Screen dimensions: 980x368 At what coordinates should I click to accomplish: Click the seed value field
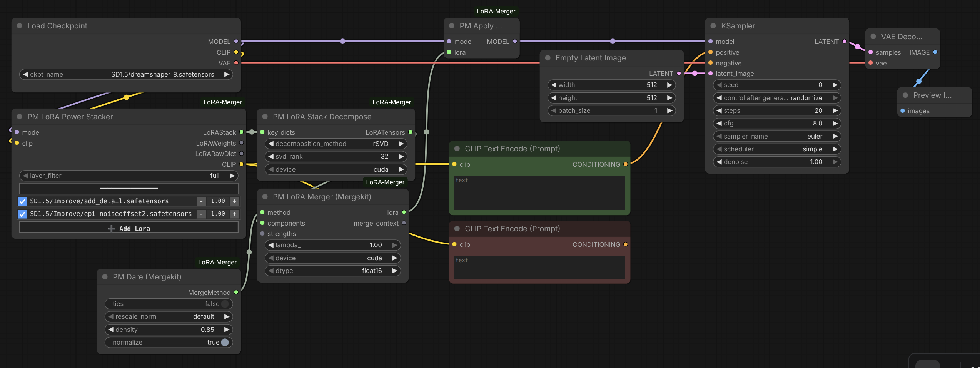click(777, 85)
